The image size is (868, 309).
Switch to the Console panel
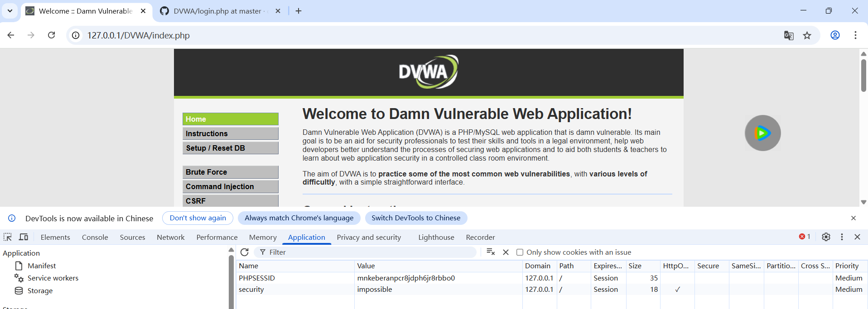[95, 237]
